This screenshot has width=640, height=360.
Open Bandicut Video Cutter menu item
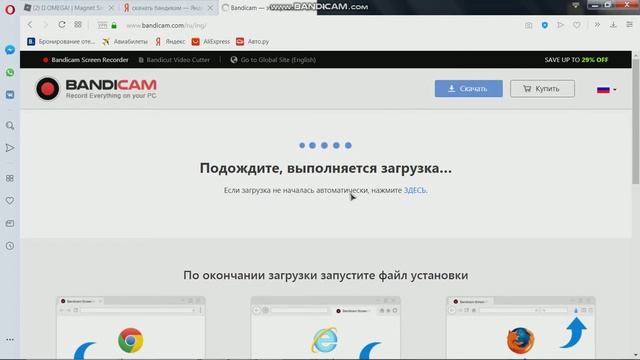(174, 60)
